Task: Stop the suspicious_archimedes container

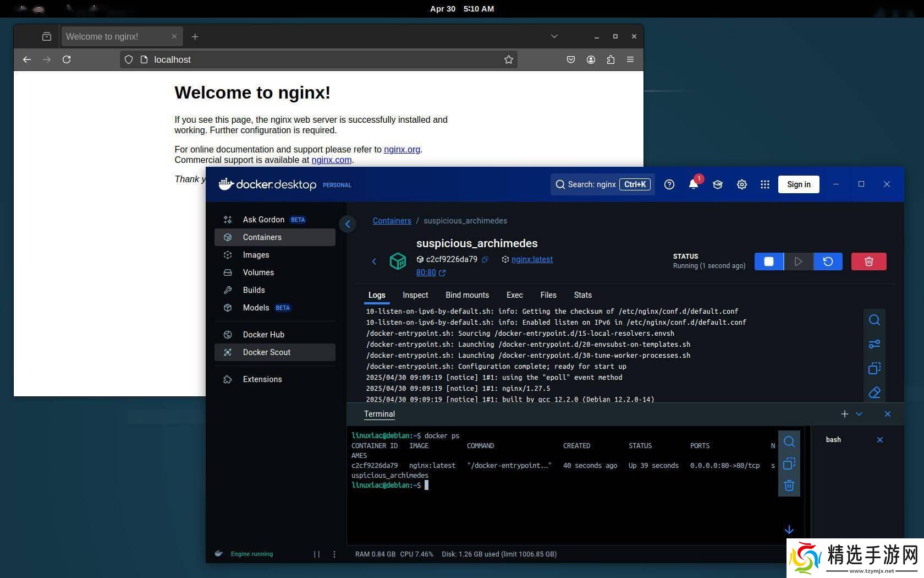Action: [768, 261]
